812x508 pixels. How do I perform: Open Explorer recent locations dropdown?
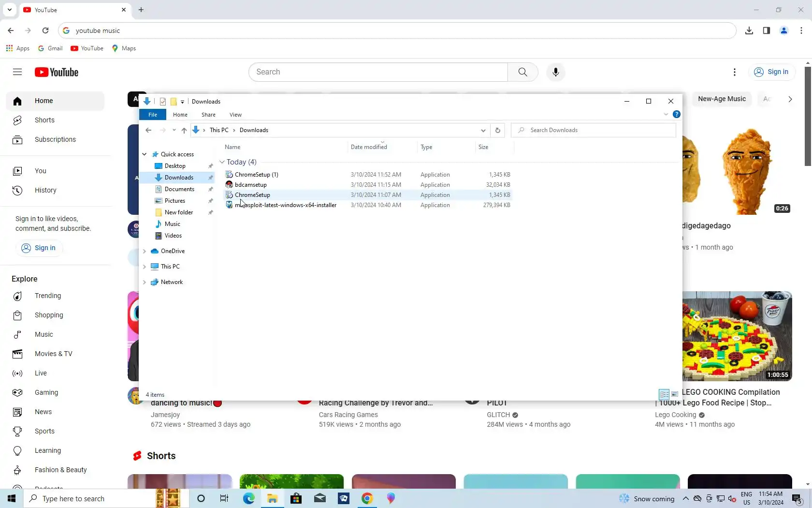pyautogui.click(x=174, y=130)
